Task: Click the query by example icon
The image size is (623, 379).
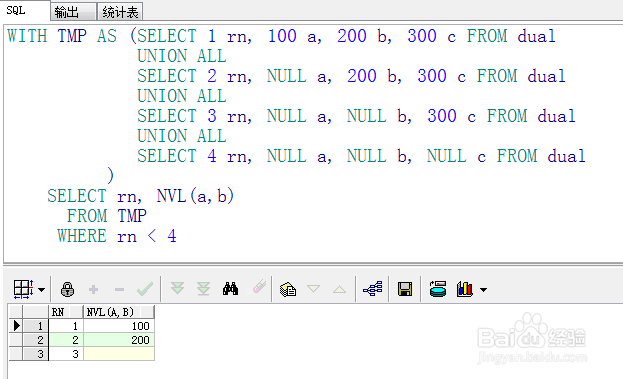Action: (x=288, y=289)
